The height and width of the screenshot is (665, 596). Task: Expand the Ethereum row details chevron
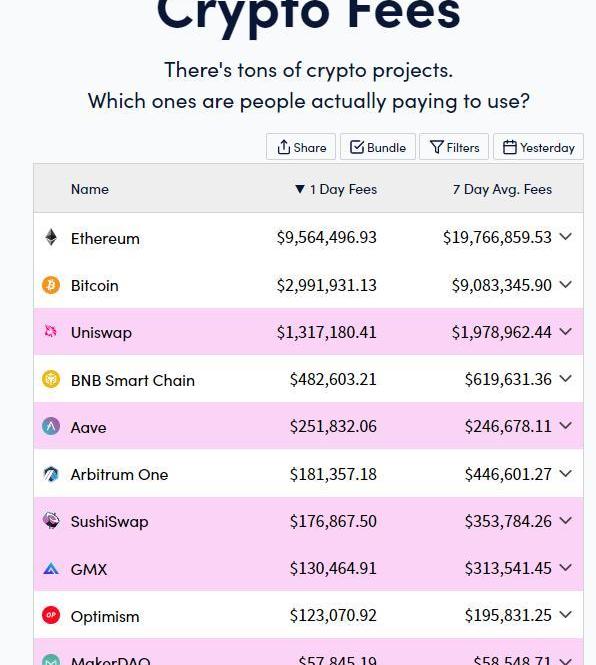coord(565,236)
